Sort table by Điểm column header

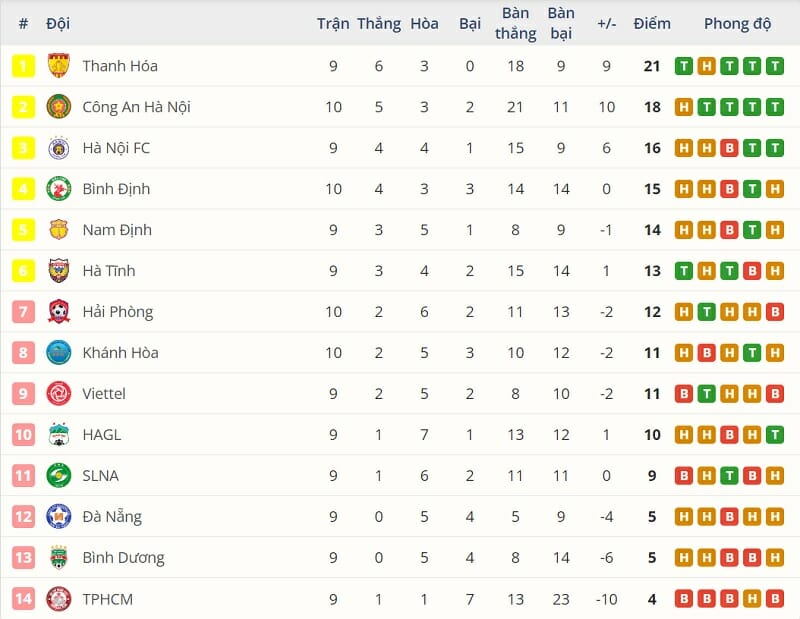click(x=652, y=23)
